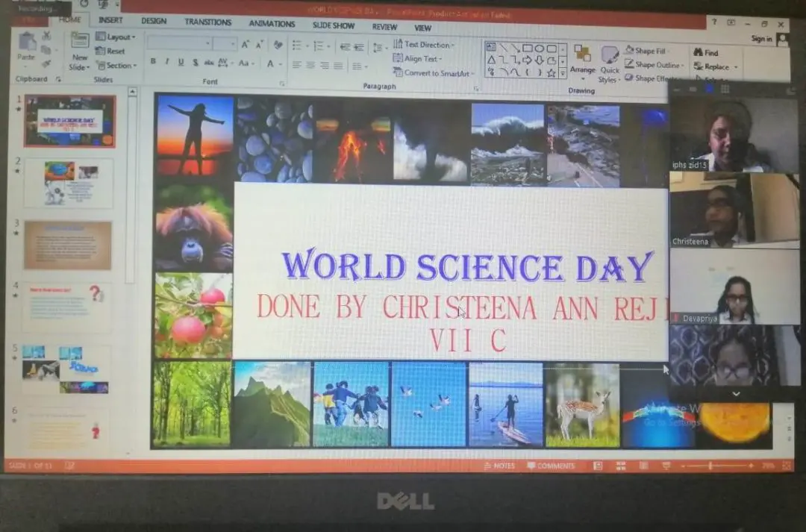Viewport: 806px width, 532px height.
Task: Adjust the zoom slider in status bar
Action: coord(710,466)
